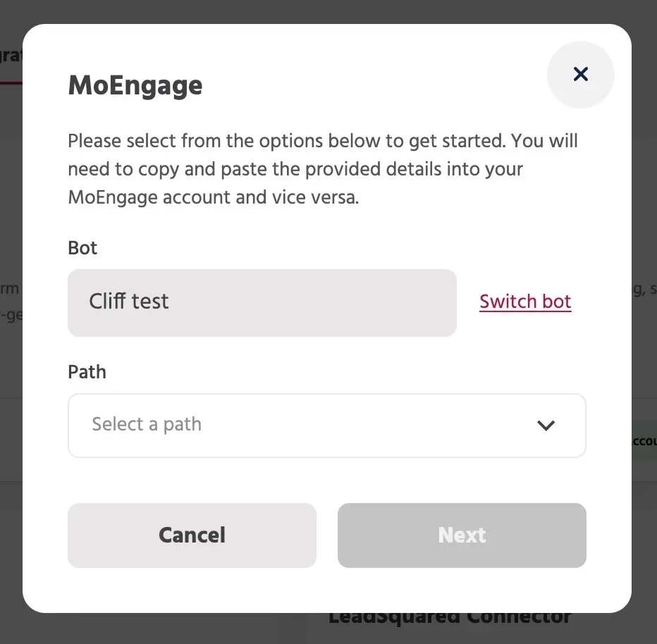The image size is (657, 644).
Task: Click the dimmed backdrop above the dialog
Action: [x=328, y=11]
